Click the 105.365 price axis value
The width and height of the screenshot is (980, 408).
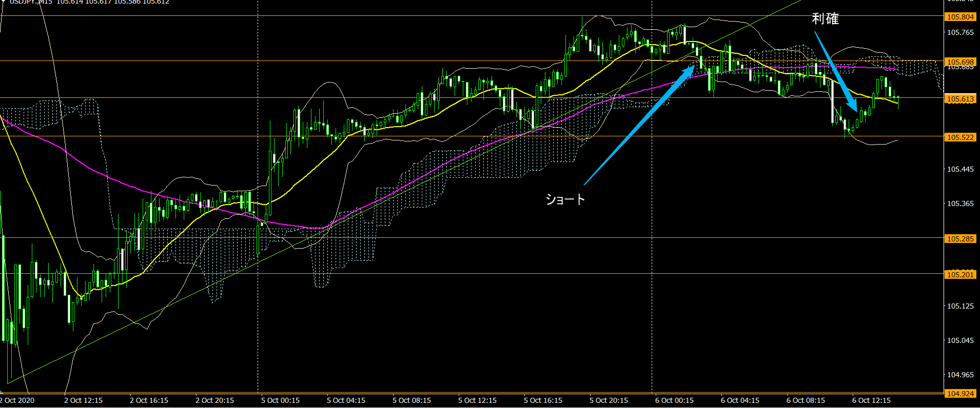pos(960,203)
